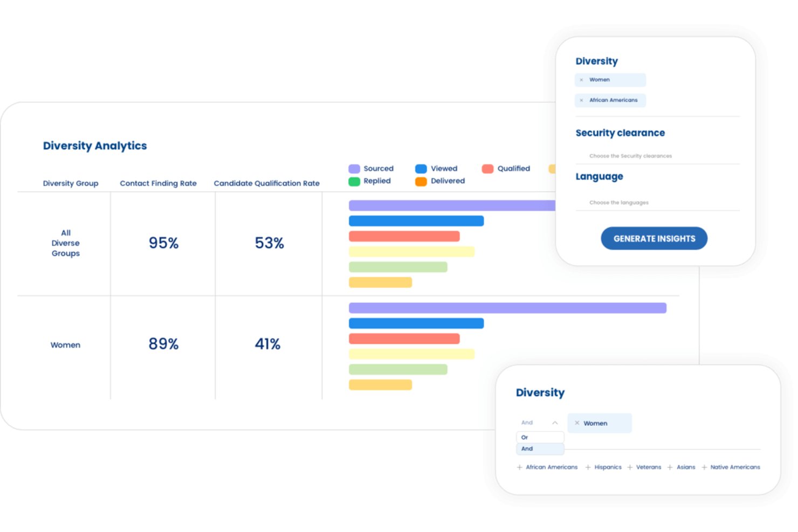The image size is (798, 532).
Task: Click the Sourced legend label
Action: [379, 169]
